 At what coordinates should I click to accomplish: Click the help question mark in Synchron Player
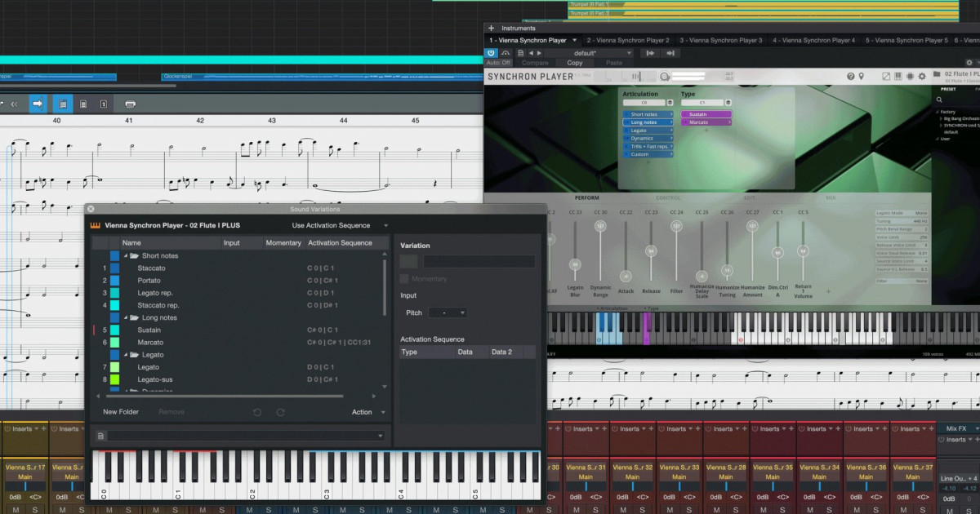[x=850, y=76]
